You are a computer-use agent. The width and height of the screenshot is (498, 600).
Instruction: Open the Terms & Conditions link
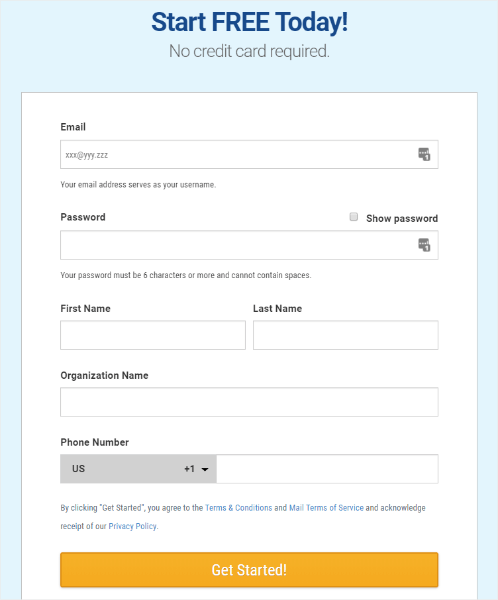pyautogui.click(x=238, y=508)
